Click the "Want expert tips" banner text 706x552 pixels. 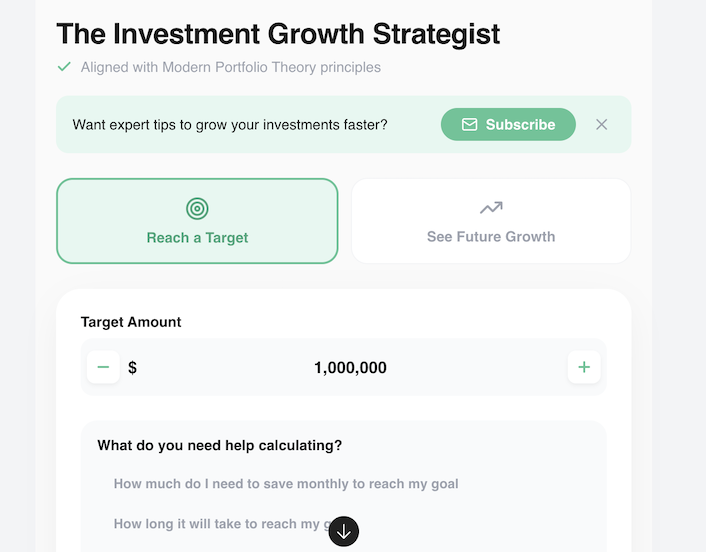point(230,125)
